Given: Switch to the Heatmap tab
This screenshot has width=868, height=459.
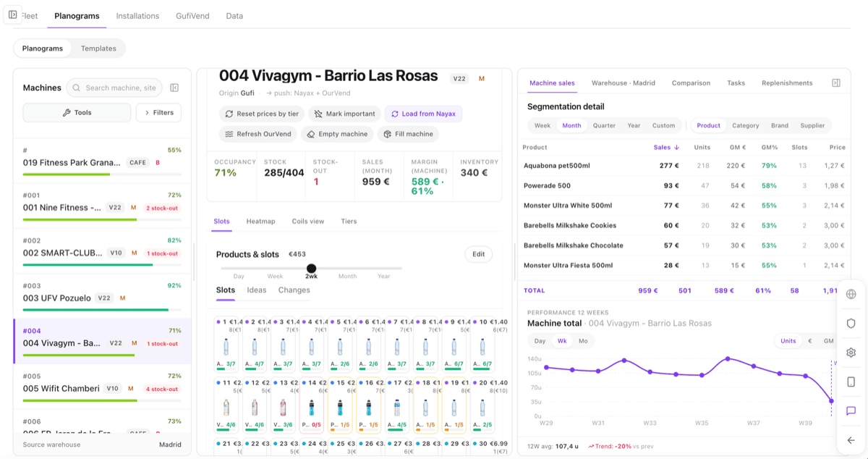Looking at the screenshot, I should (x=260, y=222).
